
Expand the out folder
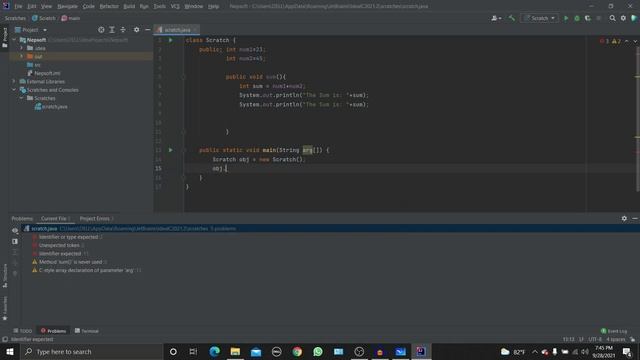click(22, 56)
